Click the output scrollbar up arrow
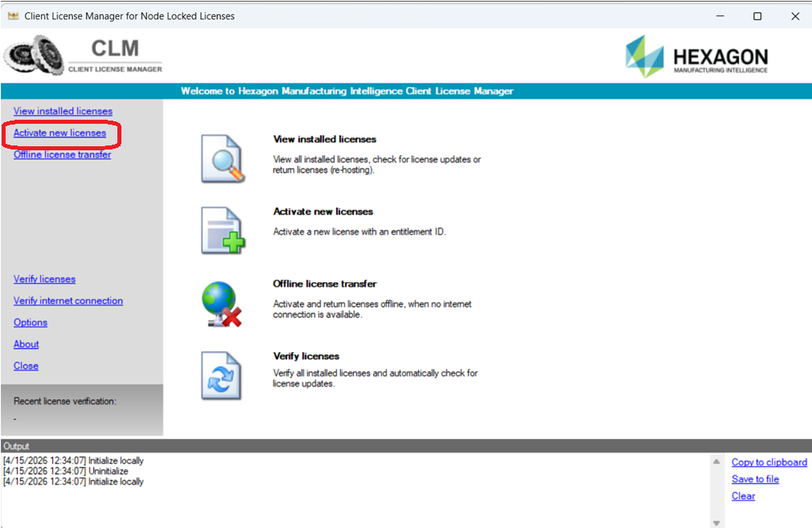 [716, 461]
